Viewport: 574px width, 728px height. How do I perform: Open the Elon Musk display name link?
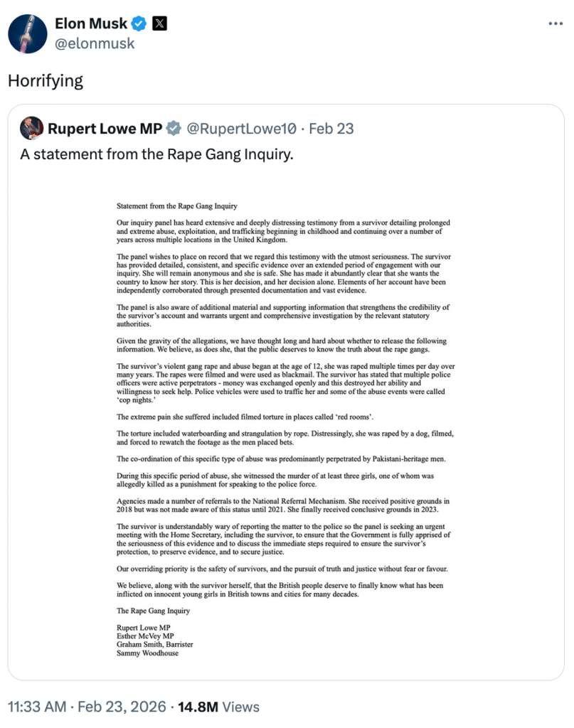[x=90, y=23]
